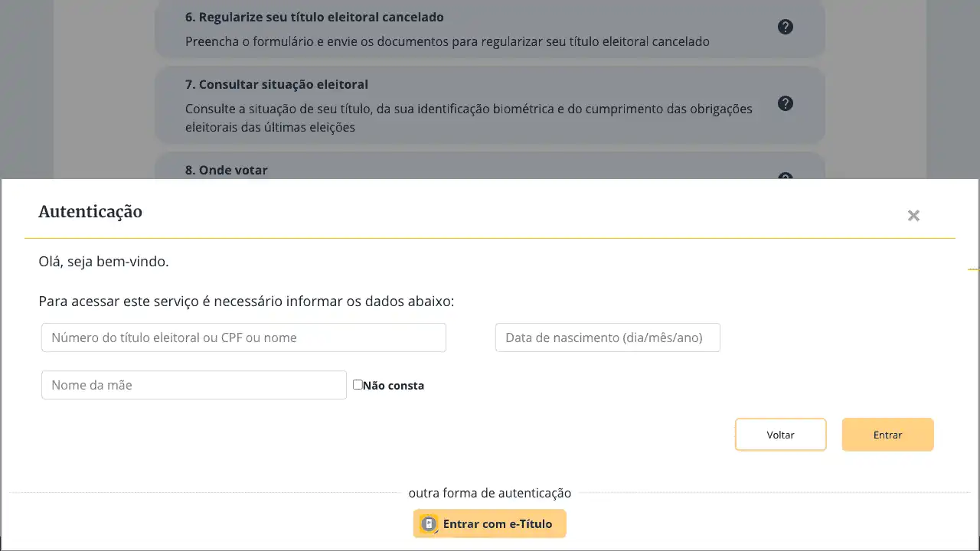Click the Não consta label text
The width and height of the screenshot is (980, 551).
point(394,386)
